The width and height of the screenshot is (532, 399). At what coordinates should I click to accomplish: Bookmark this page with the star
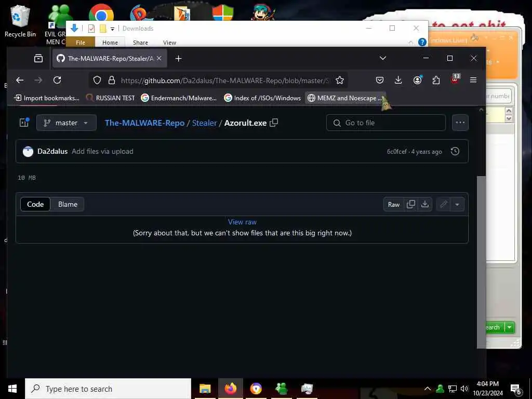[340, 81]
